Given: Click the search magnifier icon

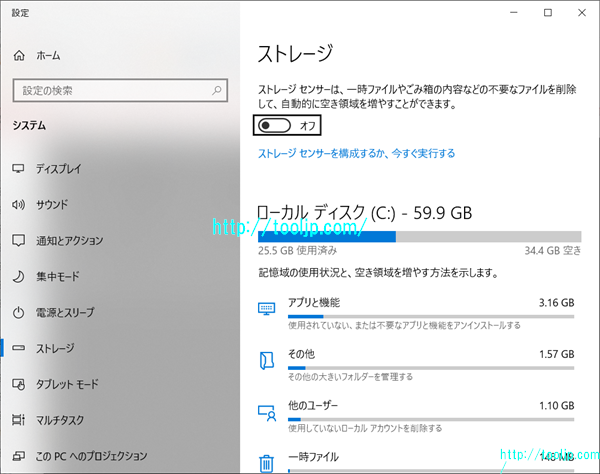Looking at the screenshot, I should point(217,91).
